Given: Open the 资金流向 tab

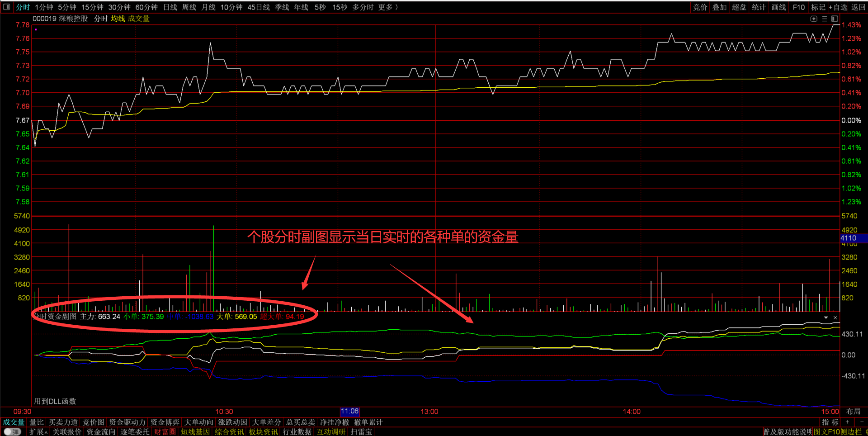Looking at the screenshot, I should click(101, 431).
